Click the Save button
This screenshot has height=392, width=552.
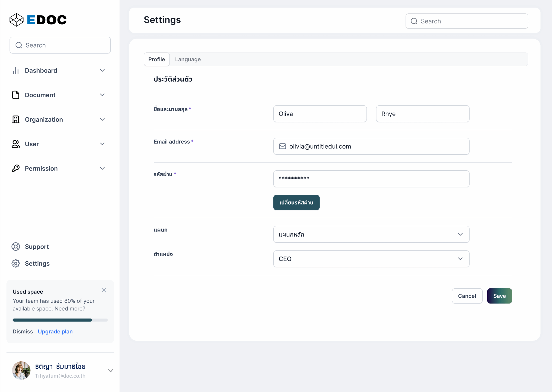click(499, 296)
